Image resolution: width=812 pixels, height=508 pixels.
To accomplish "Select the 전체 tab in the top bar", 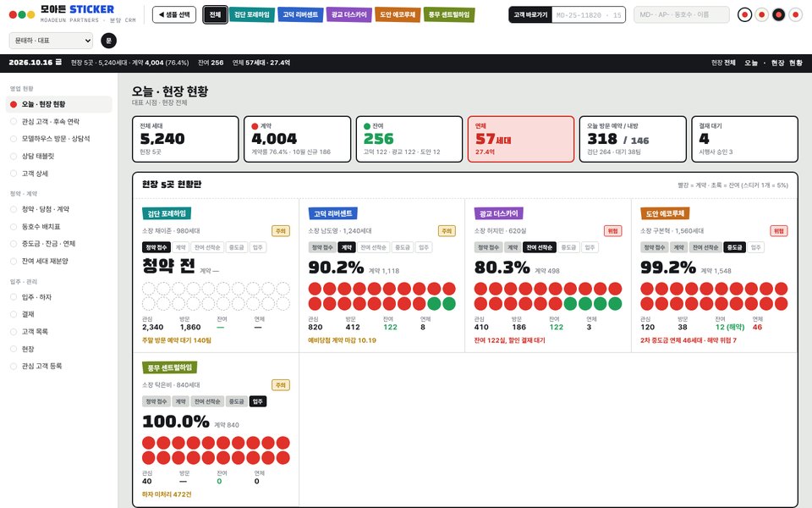I will (x=215, y=14).
